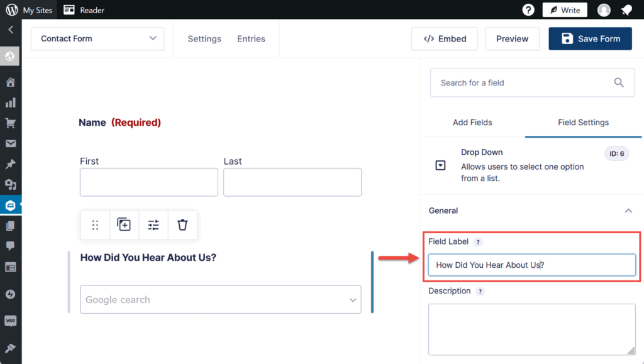Viewport: 644px width, 364px height.
Task: Open the Contact Form selector dropdown
Action: coord(97,38)
